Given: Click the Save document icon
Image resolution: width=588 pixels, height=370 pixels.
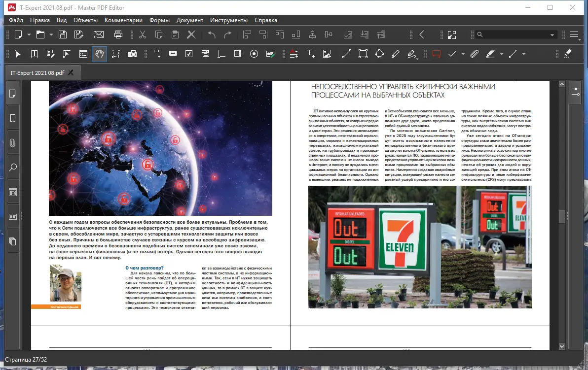Looking at the screenshot, I should [x=63, y=34].
